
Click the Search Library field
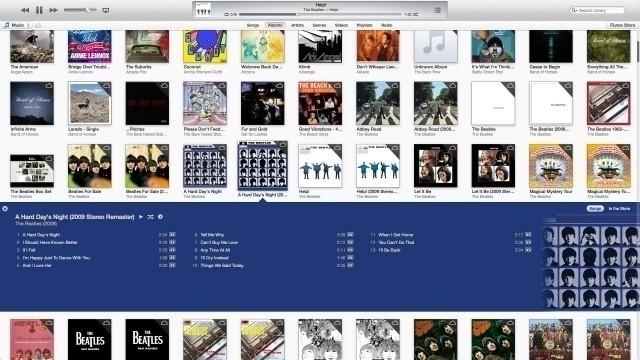598,10
